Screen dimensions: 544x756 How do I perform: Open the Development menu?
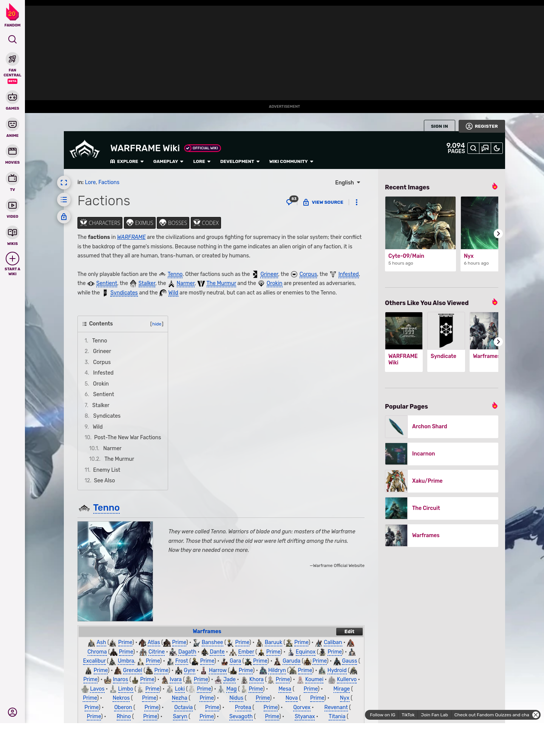click(x=240, y=161)
